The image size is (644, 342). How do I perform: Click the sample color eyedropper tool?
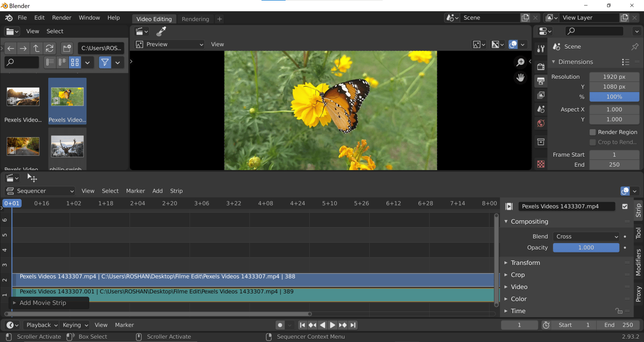coord(161,31)
